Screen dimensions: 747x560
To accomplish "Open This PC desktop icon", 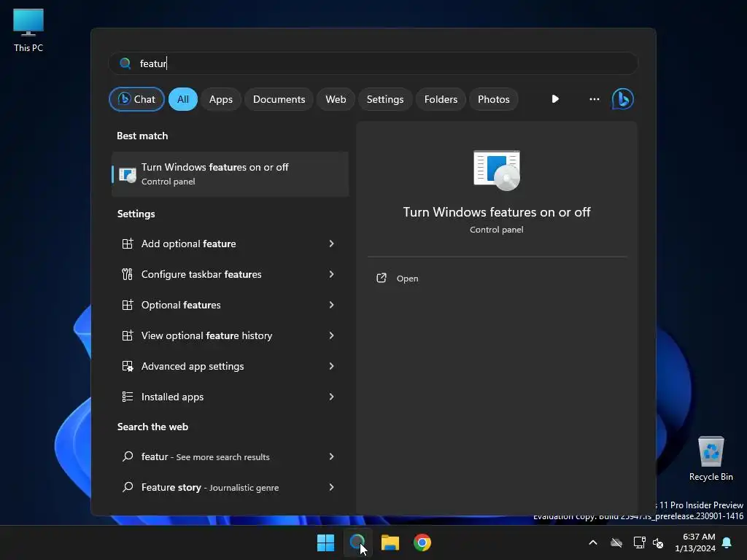I will pyautogui.click(x=28, y=30).
